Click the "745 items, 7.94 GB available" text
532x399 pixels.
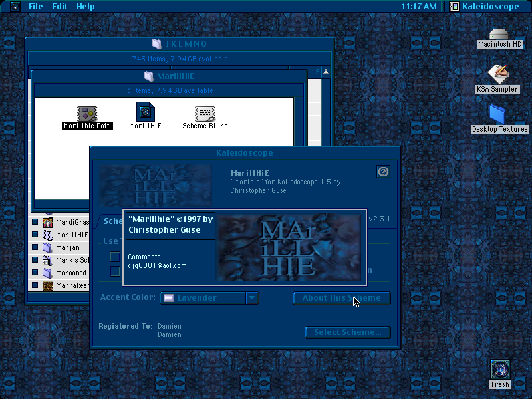180,59
